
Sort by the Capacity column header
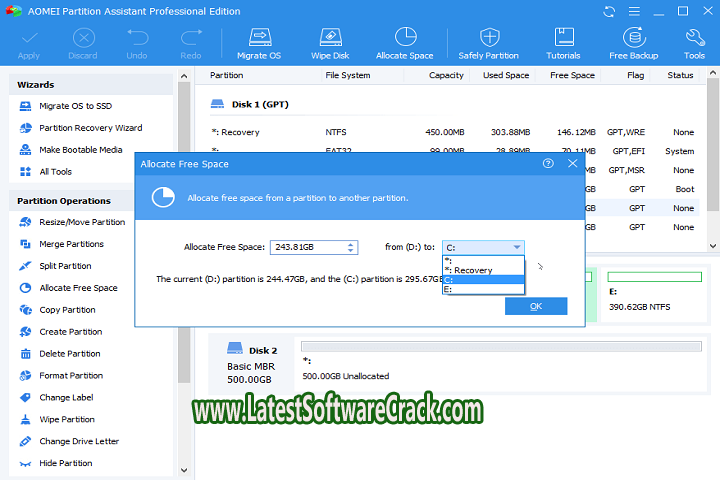click(446, 75)
